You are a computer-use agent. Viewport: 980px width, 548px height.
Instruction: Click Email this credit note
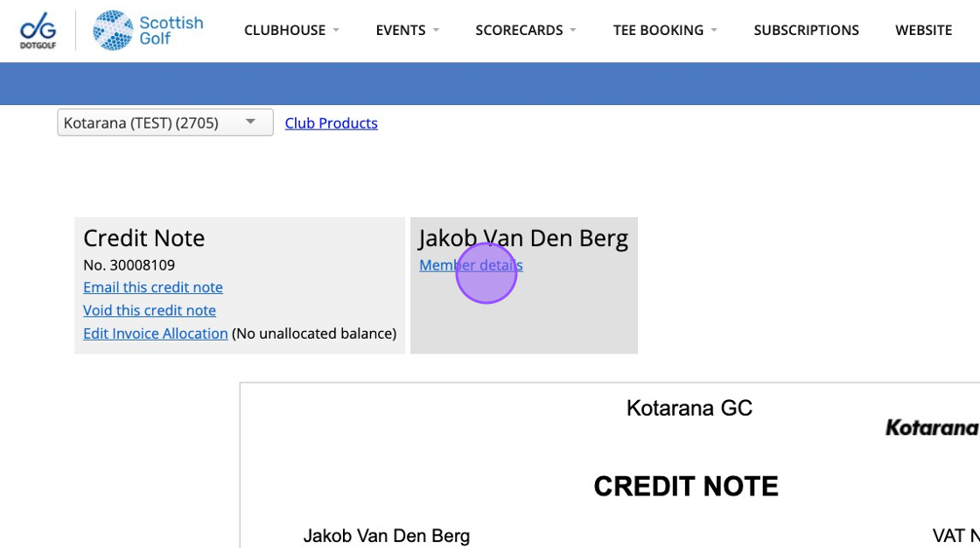click(x=153, y=287)
